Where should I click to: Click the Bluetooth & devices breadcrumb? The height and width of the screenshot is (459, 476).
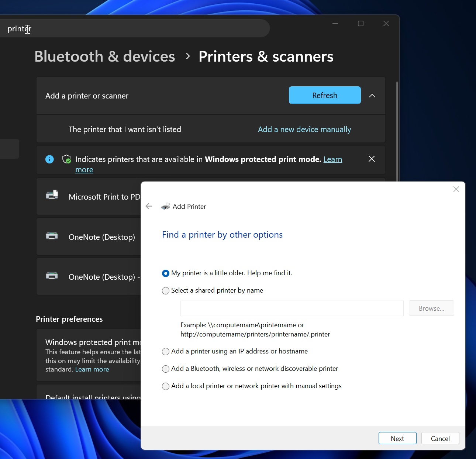(x=105, y=56)
